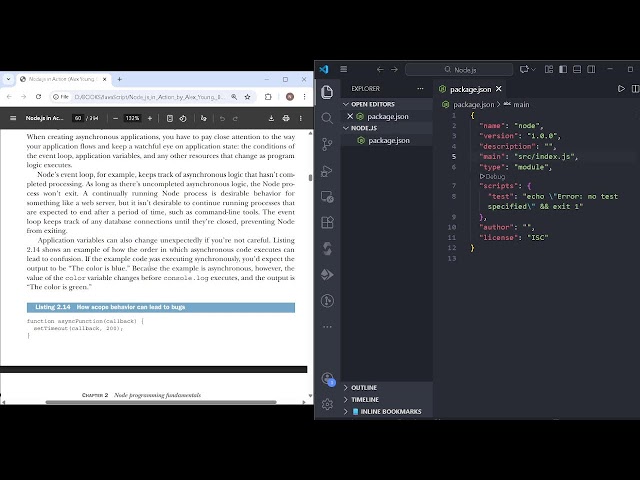Screen dimensions: 640x480
Task: Click the PDF zoom percentage field
Action: pyautogui.click(x=132, y=118)
